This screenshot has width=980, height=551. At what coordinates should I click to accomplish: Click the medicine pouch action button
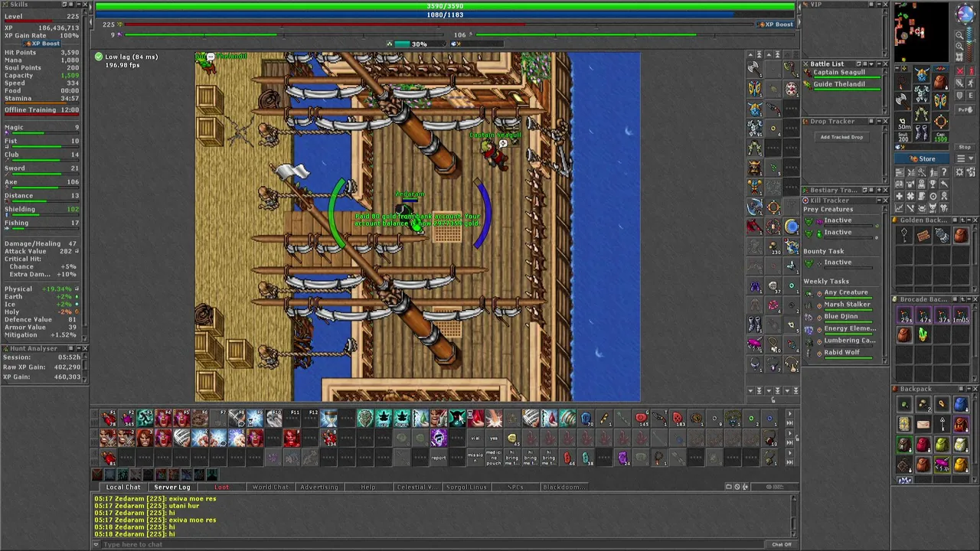(494, 458)
